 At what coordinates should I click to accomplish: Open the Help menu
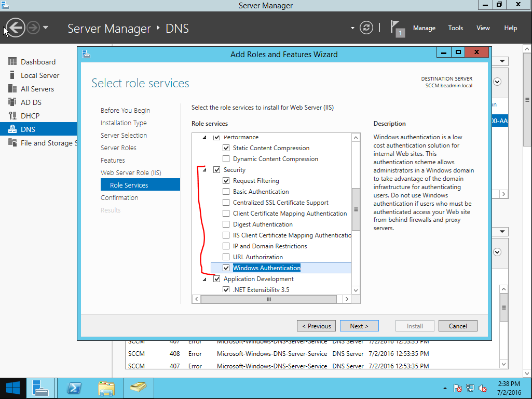tap(510, 28)
